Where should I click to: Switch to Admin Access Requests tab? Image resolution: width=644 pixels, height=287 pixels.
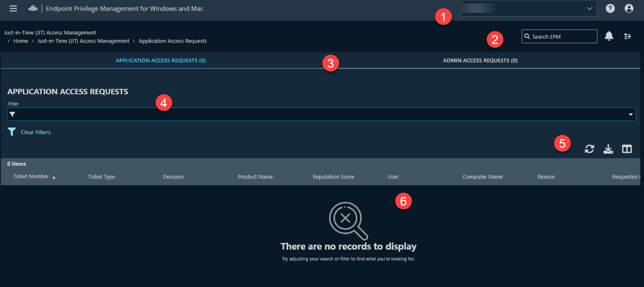480,61
